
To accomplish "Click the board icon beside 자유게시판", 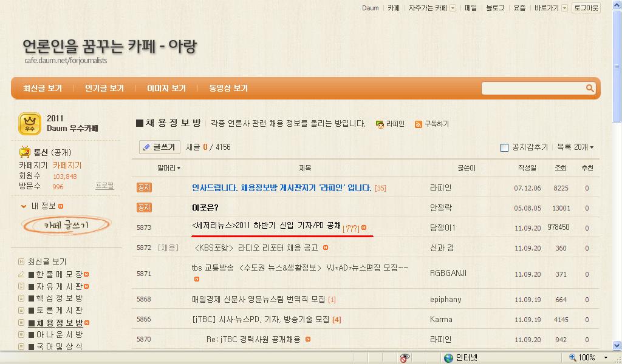I will [x=21, y=286].
